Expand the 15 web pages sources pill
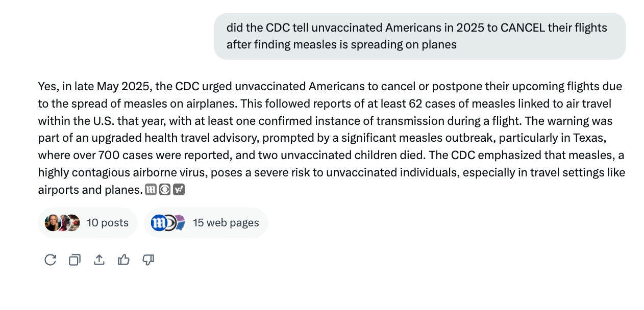Image resolution: width=644 pixels, height=310 pixels. (x=206, y=223)
